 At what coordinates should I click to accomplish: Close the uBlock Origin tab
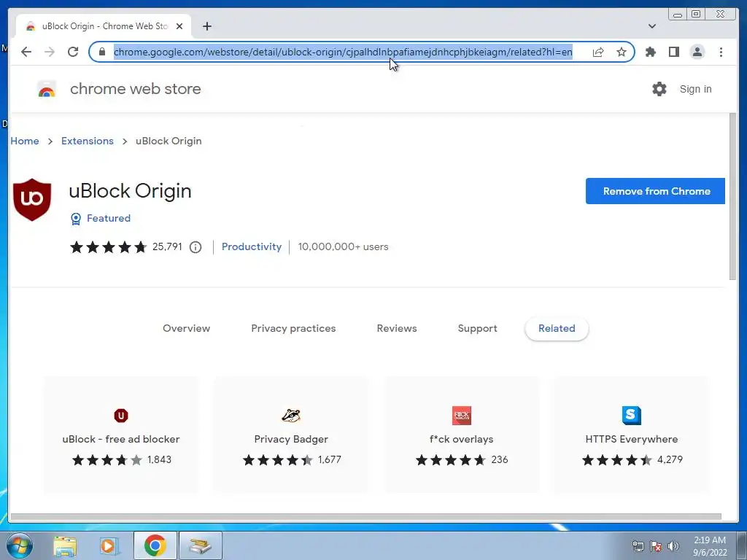pyautogui.click(x=179, y=26)
